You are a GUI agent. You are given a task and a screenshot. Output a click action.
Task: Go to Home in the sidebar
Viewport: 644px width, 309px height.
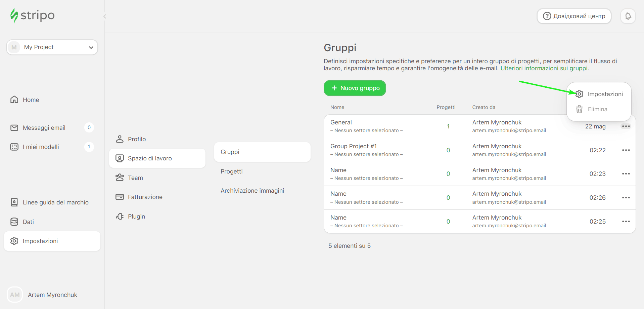coord(31,100)
